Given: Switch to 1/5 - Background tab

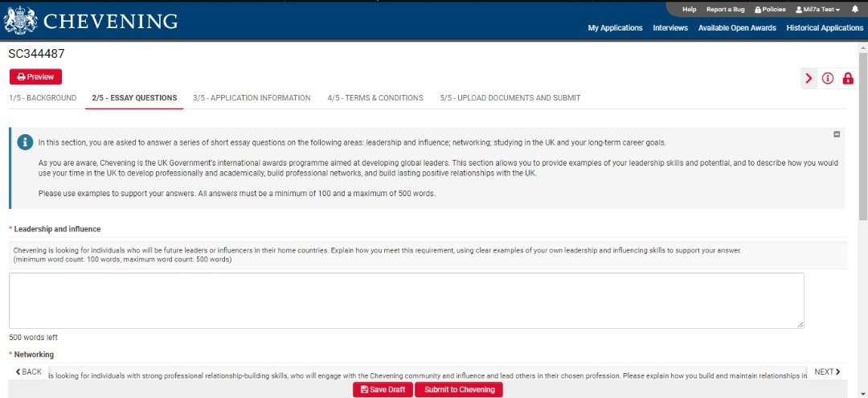Looking at the screenshot, I should 43,98.
